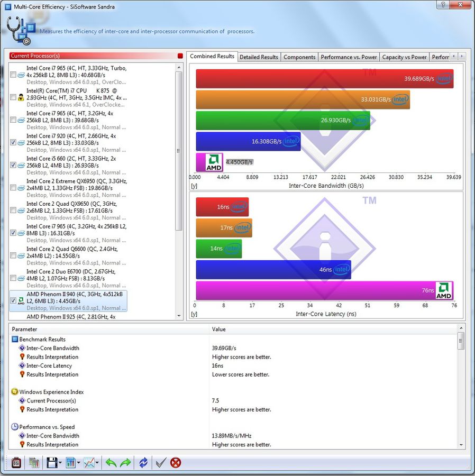Click the calculator/engine icon in bottom toolbar
Image resolution: width=475 pixels, height=476 pixels.
[16, 463]
